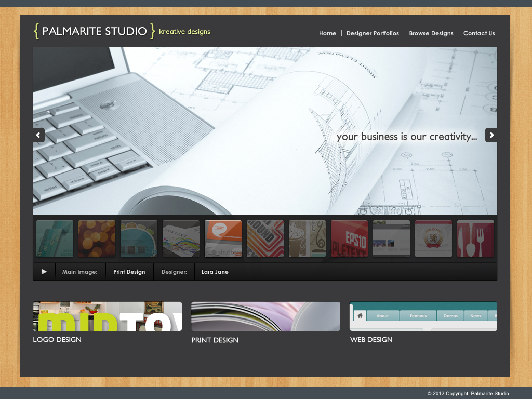Open the Home nav link
Viewport: 532px width, 399px height.
(x=327, y=33)
